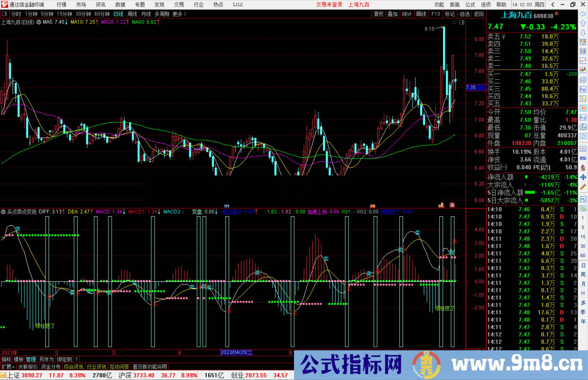Screen dimensions: 588x380
Task: Toggle visibility circle before 买点卖点变色 indicator
Action: click(3, 212)
